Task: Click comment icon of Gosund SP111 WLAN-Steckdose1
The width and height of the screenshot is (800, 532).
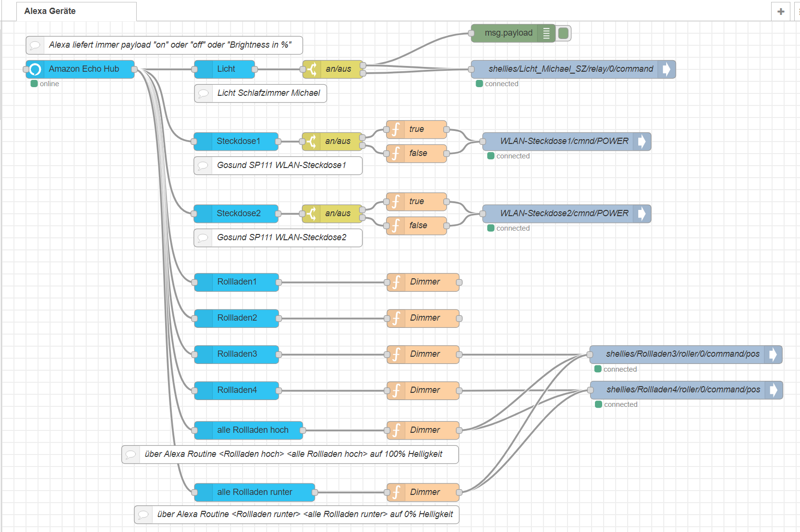Action: pyautogui.click(x=203, y=166)
